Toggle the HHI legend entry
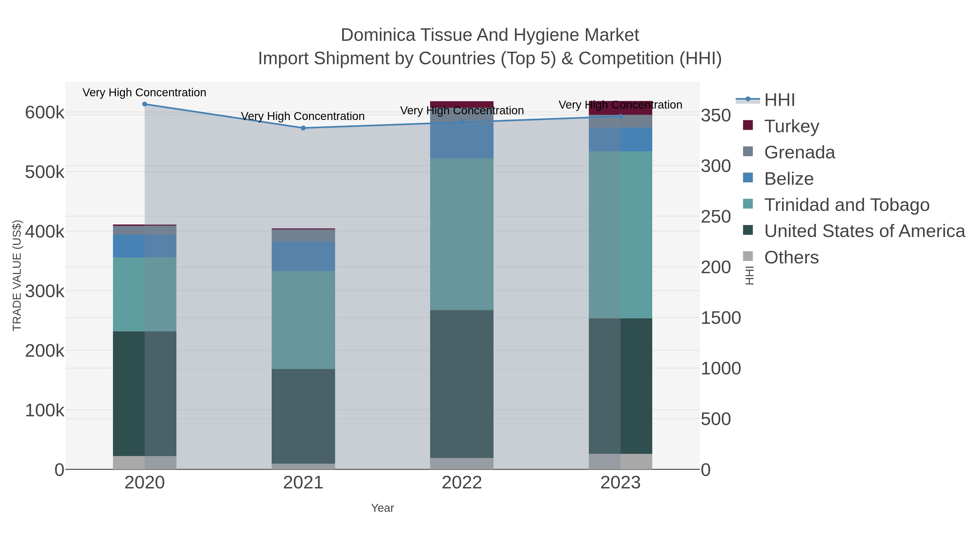The width and height of the screenshot is (980, 551). point(765,100)
